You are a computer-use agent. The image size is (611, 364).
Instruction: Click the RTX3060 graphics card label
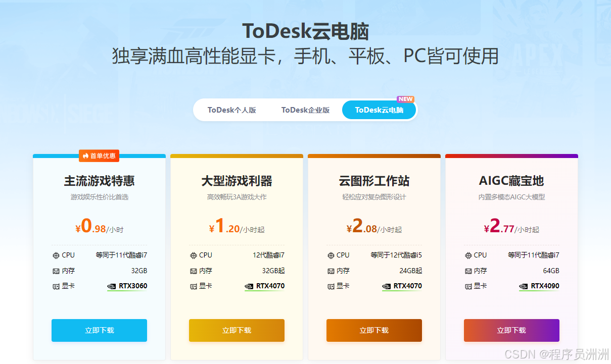133,286
